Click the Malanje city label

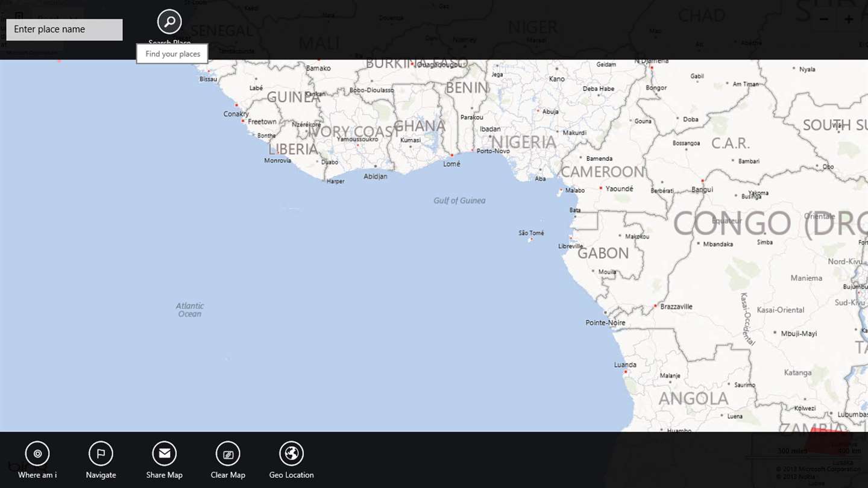[x=670, y=375]
